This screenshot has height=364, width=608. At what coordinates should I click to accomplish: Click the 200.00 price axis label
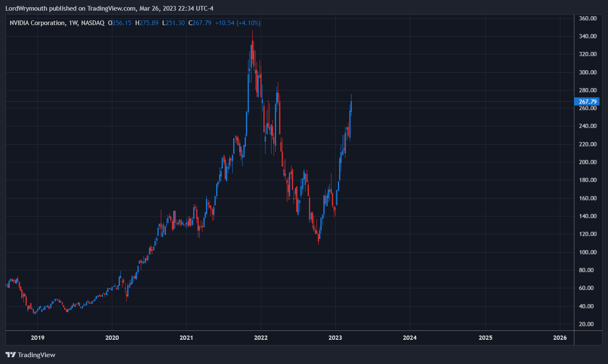(588, 162)
